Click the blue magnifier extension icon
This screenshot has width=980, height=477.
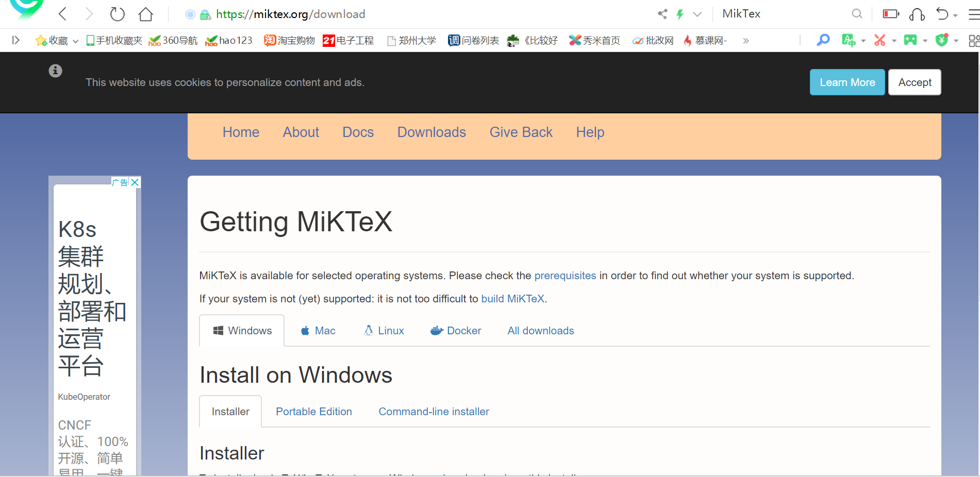point(823,40)
